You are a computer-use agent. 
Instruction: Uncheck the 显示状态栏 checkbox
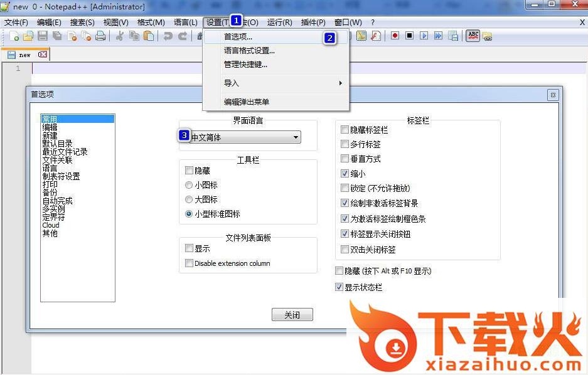click(x=339, y=287)
